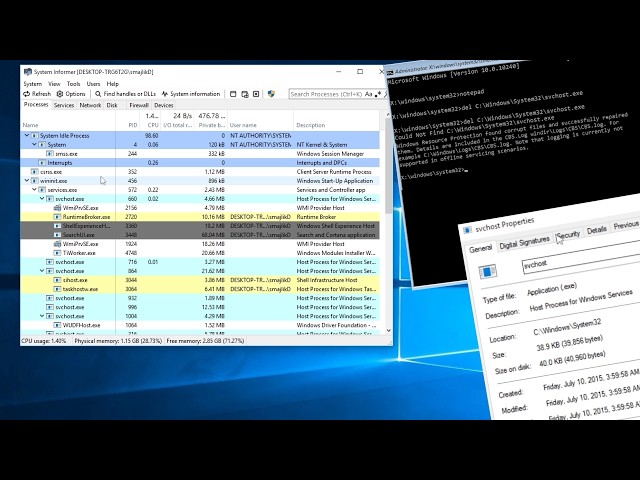Open the Tools menu
The height and width of the screenshot is (480, 640).
pos(73,84)
